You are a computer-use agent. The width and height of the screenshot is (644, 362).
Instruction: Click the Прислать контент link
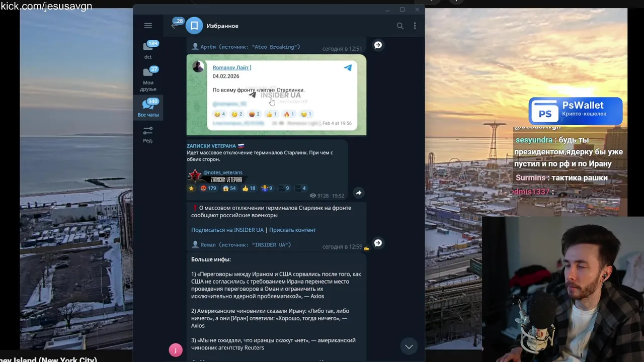(x=292, y=230)
